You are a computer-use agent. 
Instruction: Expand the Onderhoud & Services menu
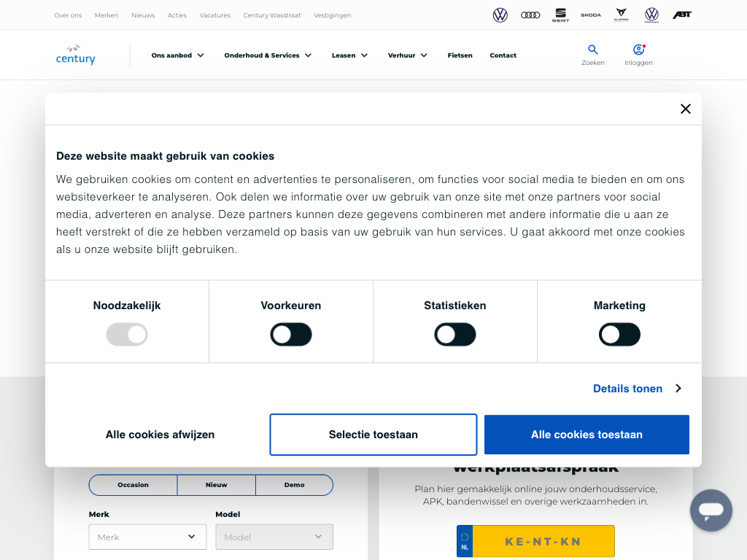pyautogui.click(x=268, y=55)
